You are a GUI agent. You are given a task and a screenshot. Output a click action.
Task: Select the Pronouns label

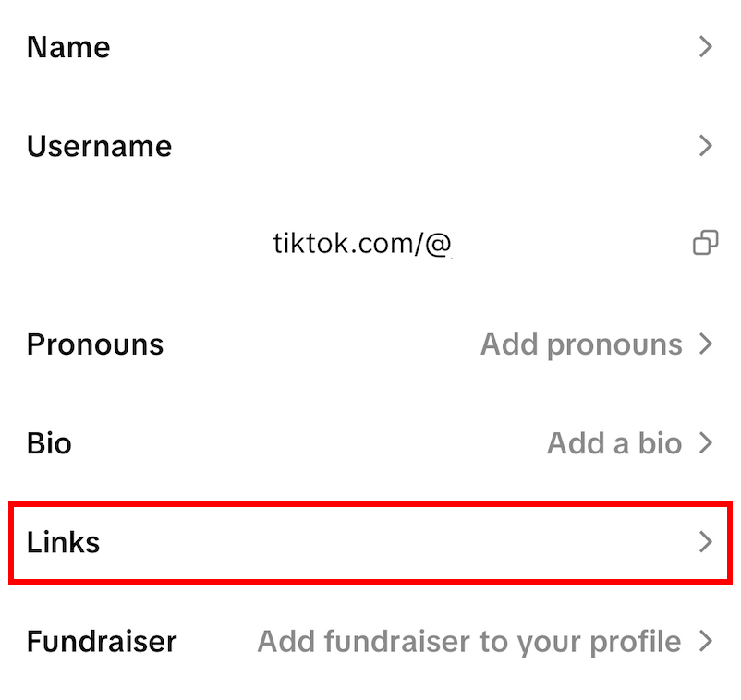coord(95,344)
